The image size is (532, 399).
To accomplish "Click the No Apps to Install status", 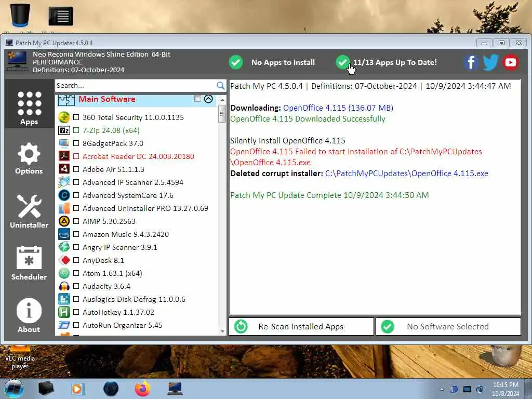I will coord(272,62).
